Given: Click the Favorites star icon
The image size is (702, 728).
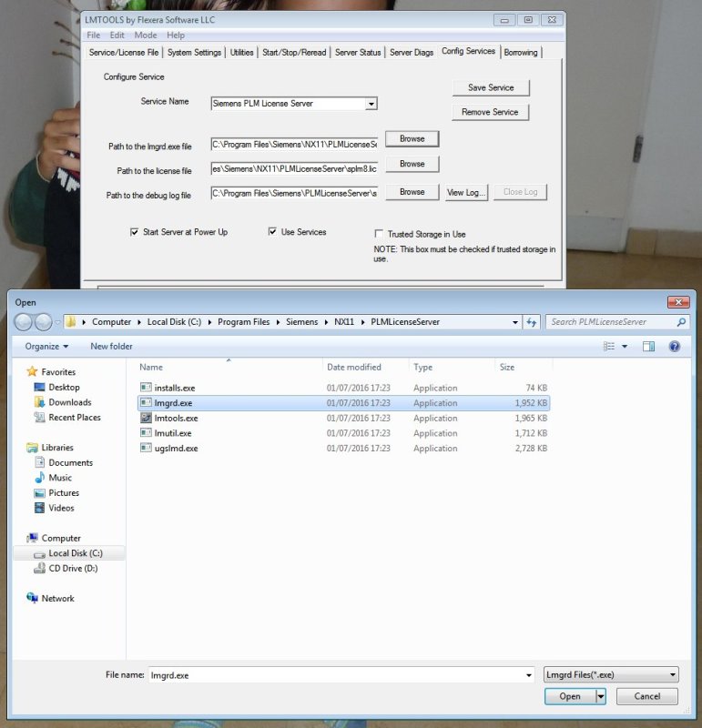Looking at the screenshot, I should coord(32,371).
